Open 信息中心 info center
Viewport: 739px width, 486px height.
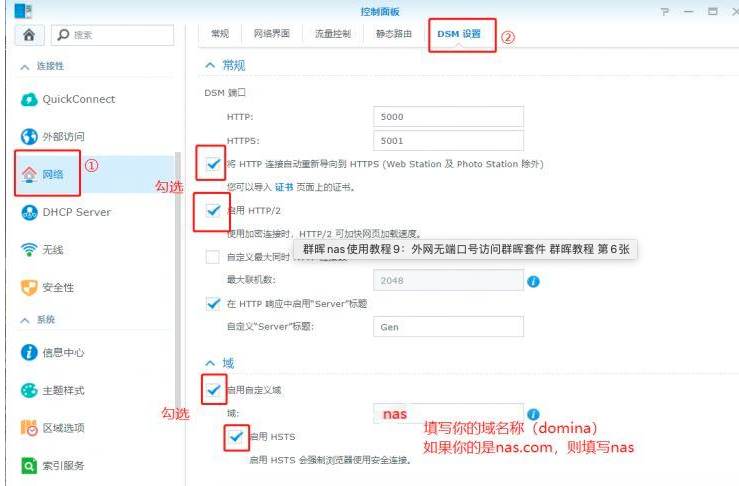[62, 352]
